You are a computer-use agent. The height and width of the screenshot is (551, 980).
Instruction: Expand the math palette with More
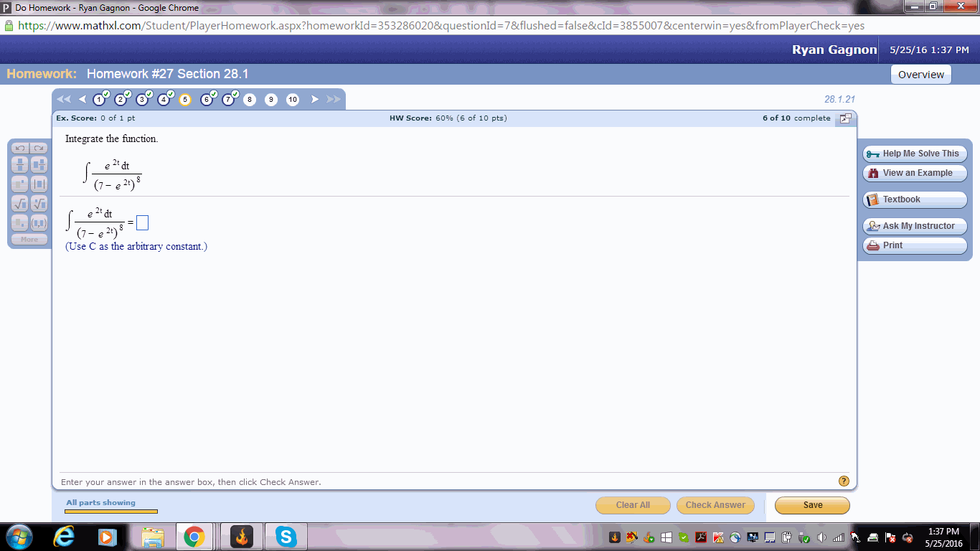coord(29,239)
